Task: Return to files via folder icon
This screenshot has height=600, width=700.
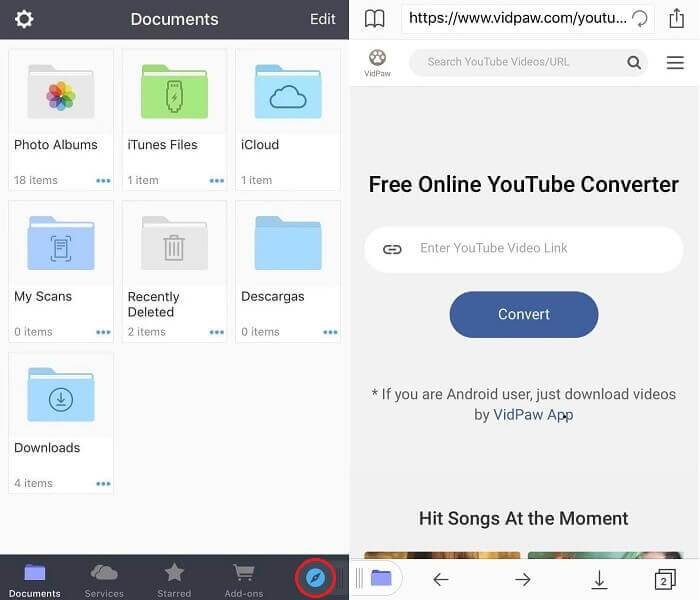Action: [381, 578]
